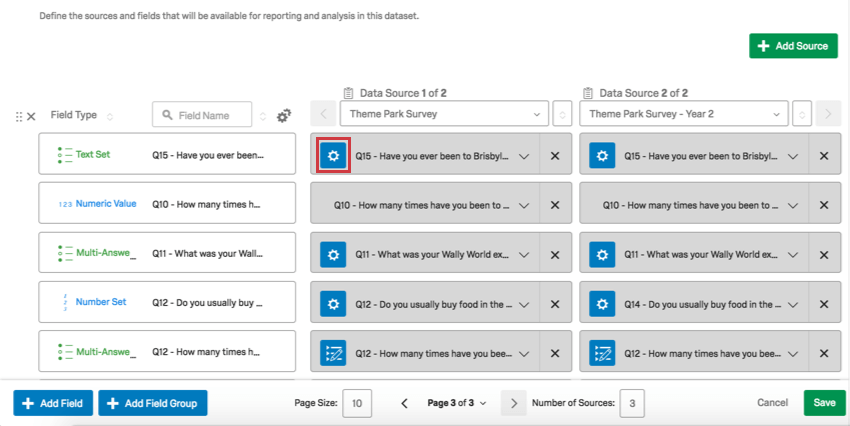Open field settings gear next to Field Name search
The height and width of the screenshot is (426, 850).
pos(284,116)
